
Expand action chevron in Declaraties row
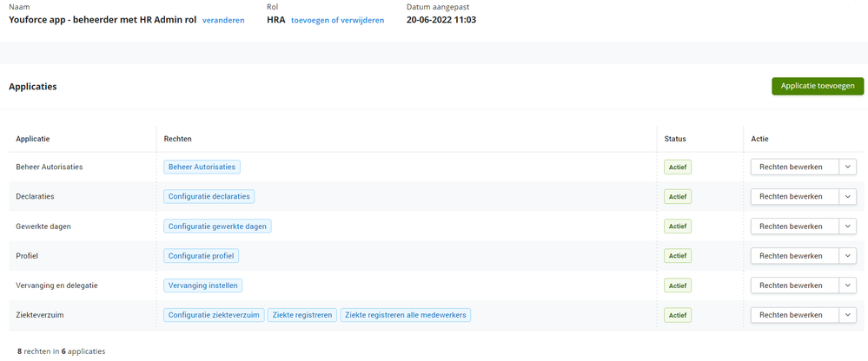pyautogui.click(x=848, y=196)
